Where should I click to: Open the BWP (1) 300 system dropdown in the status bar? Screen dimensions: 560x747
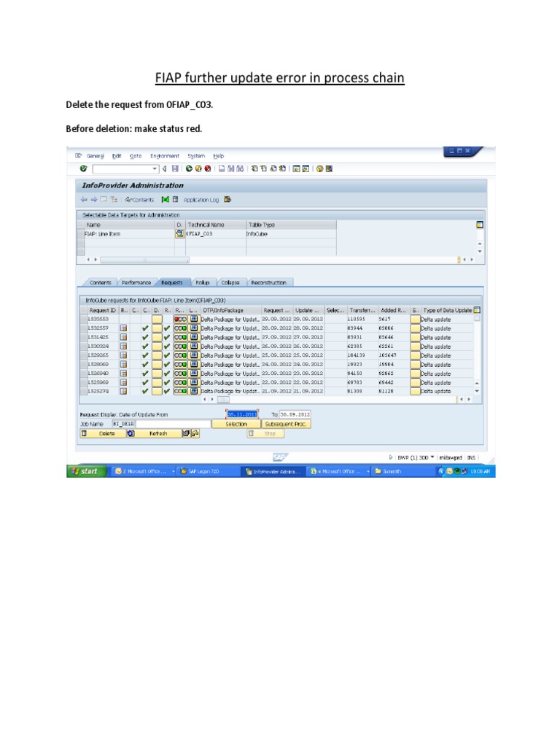432,457
